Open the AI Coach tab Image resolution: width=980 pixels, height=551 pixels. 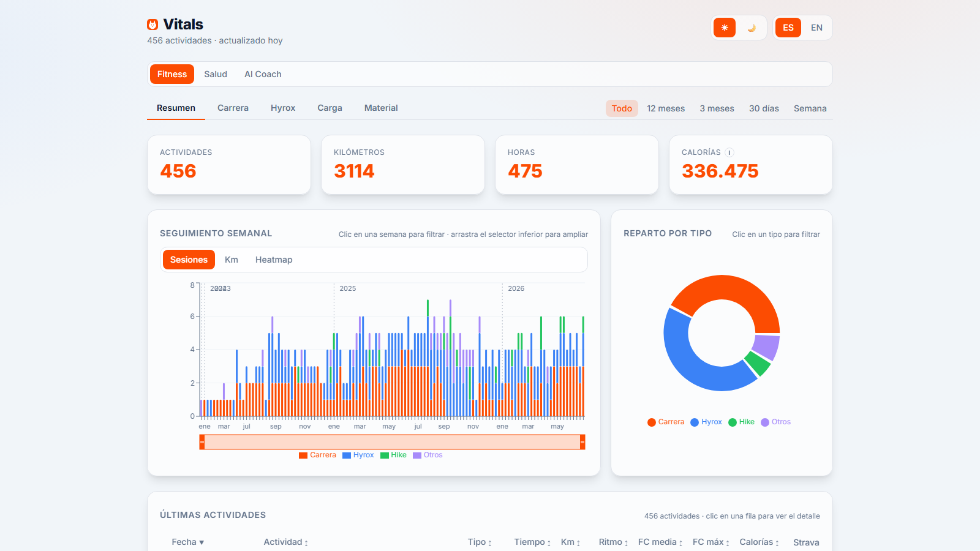point(263,74)
